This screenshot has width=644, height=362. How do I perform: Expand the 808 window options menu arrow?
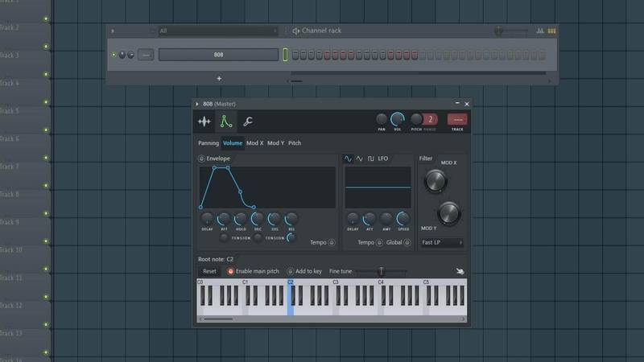coord(197,104)
